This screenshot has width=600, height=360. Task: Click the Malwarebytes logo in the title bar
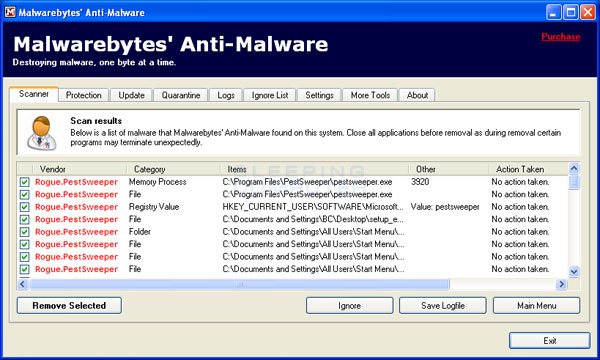coord(10,12)
